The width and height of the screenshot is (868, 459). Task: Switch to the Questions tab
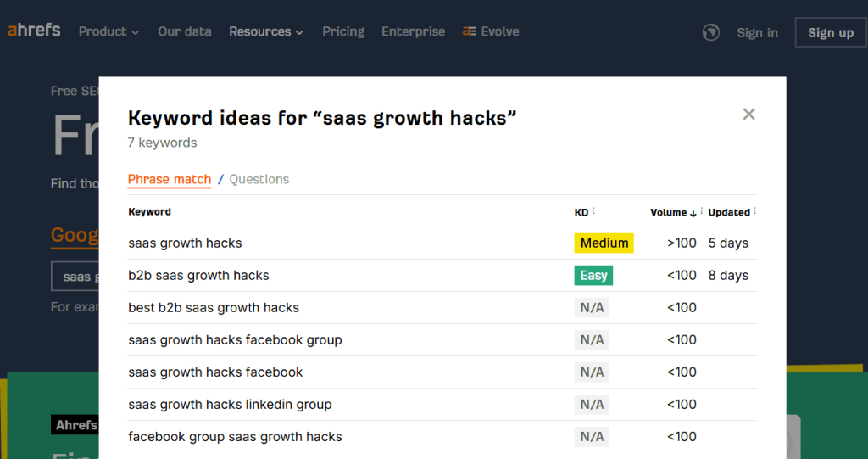pyautogui.click(x=259, y=179)
